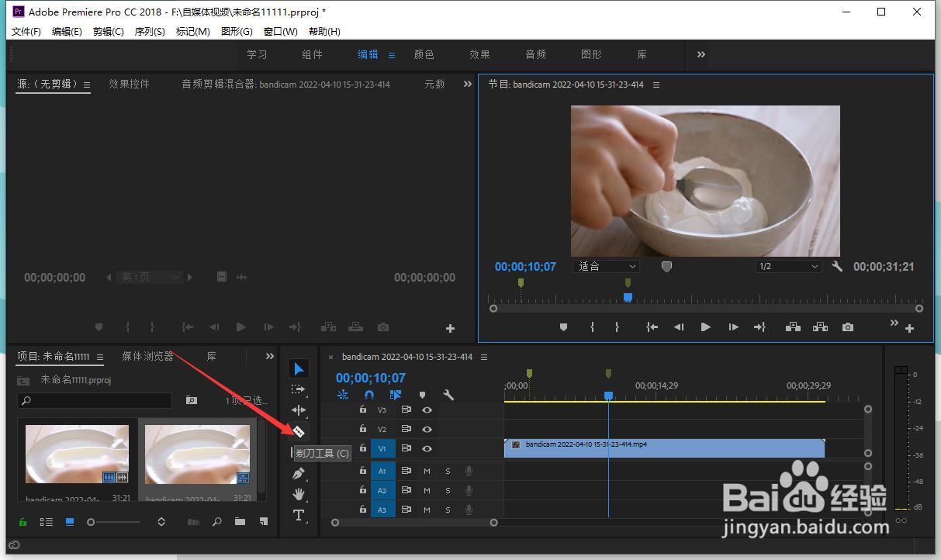Open program monitor panel menu
The width and height of the screenshot is (941, 560).
point(656,85)
